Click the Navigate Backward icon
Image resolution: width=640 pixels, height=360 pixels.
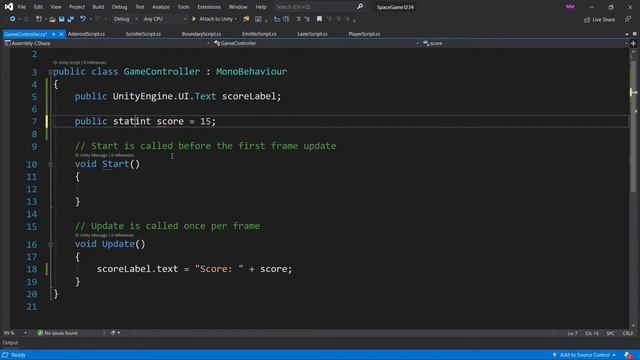coord(12,19)
